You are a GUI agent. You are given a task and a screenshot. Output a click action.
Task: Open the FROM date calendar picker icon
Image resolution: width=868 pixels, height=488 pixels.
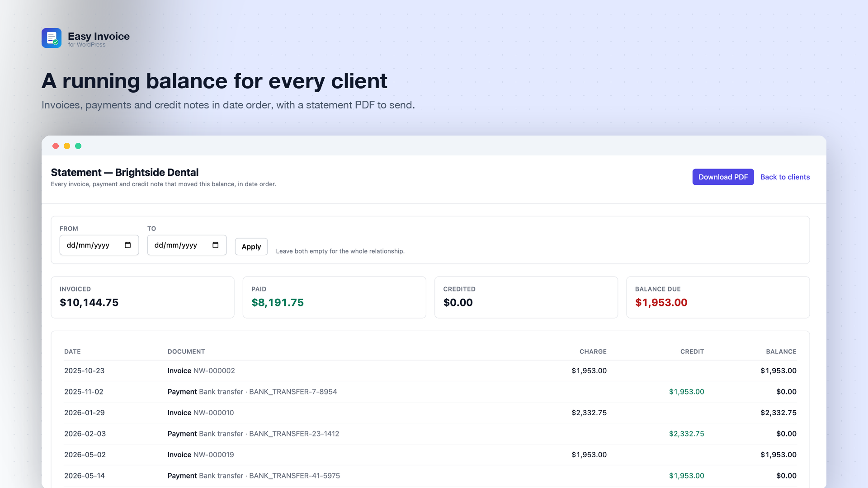pyautogui.click(x=128, y=245)
